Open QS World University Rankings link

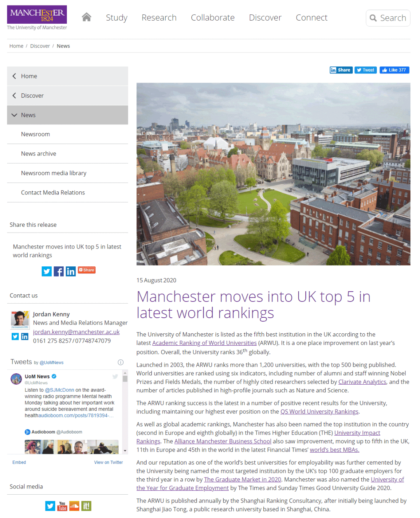319,411
